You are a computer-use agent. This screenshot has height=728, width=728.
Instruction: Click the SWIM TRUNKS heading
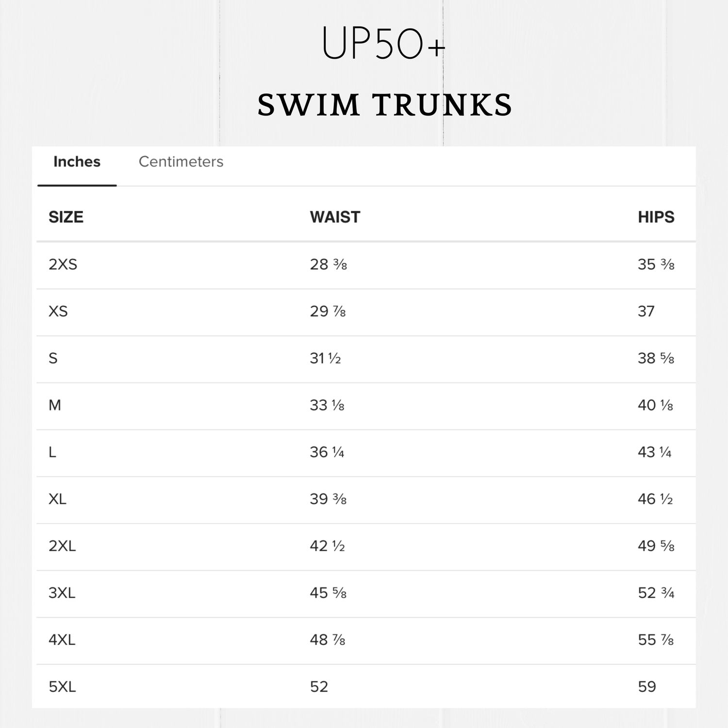click(384, 105)
